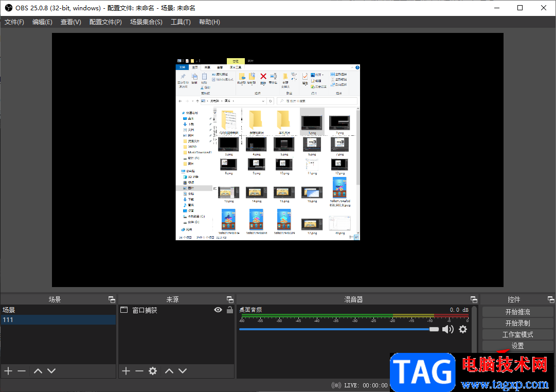This screenshot has height=392, width=556.
Task: Move source down with arrow icon
Action: 183,371
